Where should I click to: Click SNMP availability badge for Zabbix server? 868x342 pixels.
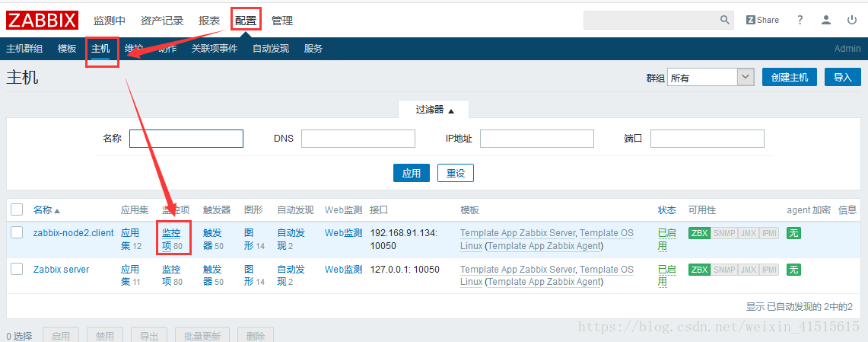click(723, 270)
